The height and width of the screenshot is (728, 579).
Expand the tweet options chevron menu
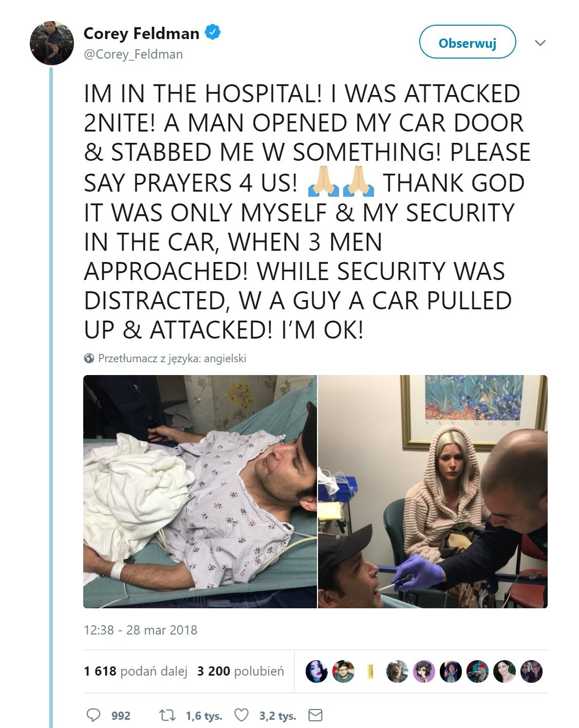pos(540,43)
